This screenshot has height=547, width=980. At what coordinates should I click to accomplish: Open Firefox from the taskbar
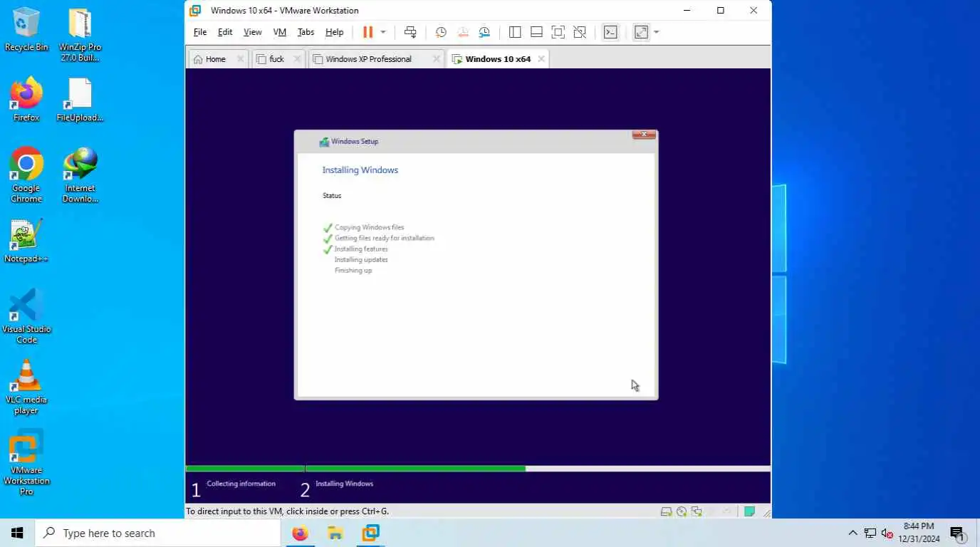coord(300,533)
